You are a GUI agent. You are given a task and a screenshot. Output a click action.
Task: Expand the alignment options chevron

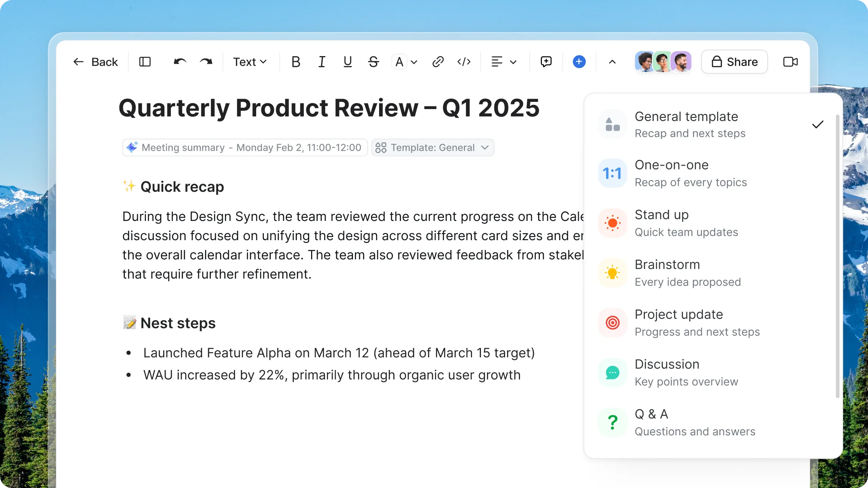pyautogui.click(x=513, y=62)
